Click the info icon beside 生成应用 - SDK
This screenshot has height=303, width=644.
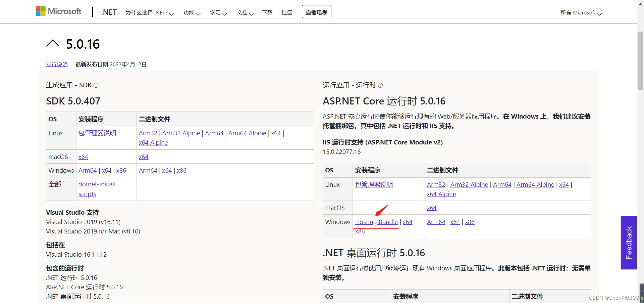tap(96, 85)
